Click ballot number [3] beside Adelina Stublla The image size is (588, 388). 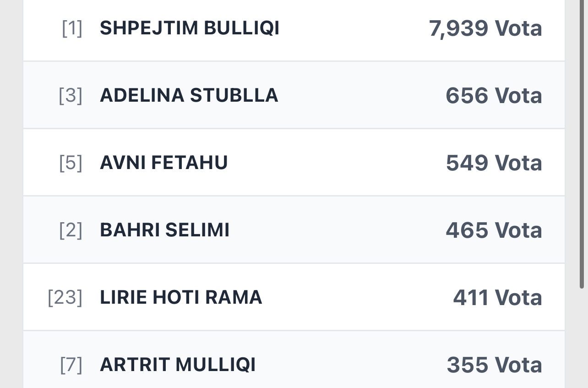tap(71, 95)
